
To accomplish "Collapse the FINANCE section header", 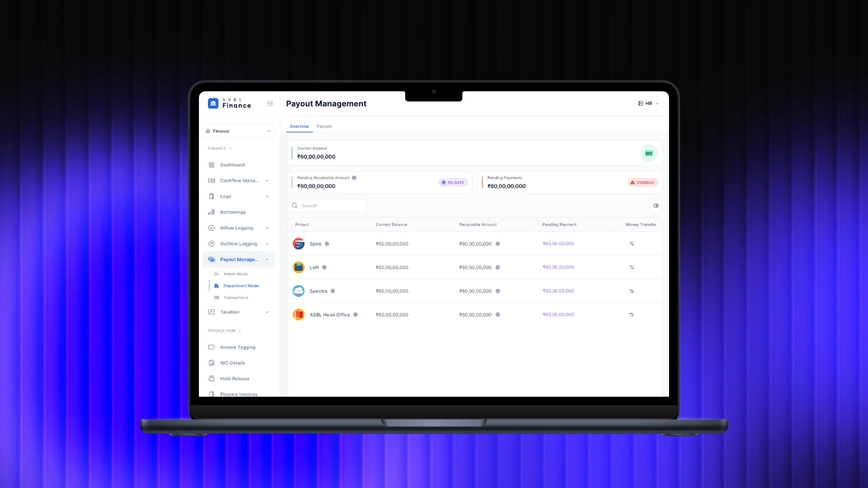I will coord(220,149).
